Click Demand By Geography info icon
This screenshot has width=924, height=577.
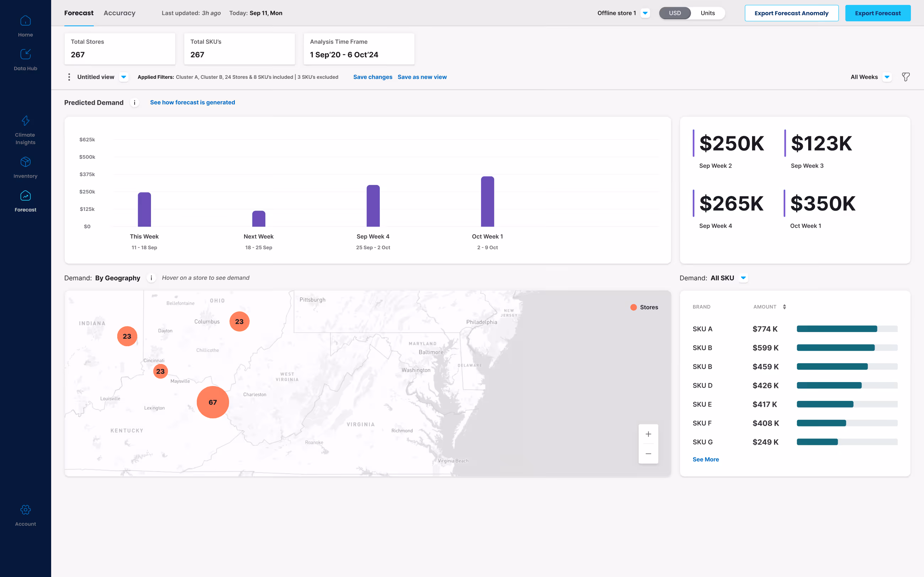151,278
